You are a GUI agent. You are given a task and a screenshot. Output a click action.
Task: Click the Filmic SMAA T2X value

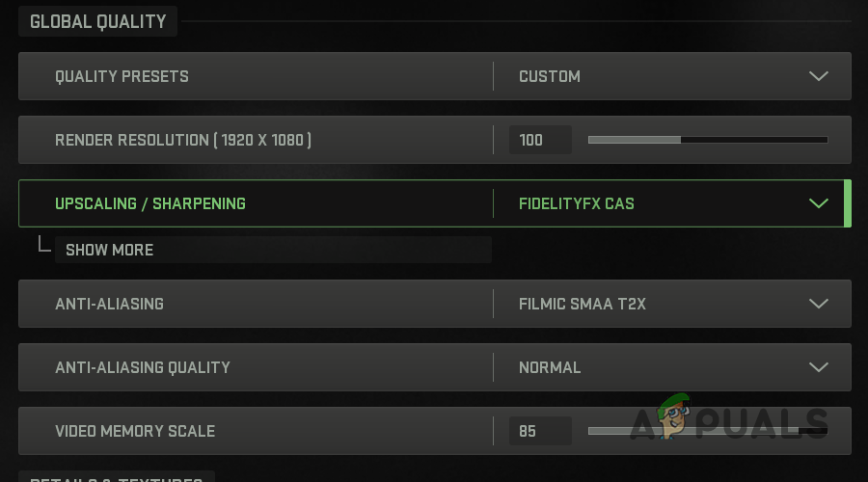click(583, 304)
